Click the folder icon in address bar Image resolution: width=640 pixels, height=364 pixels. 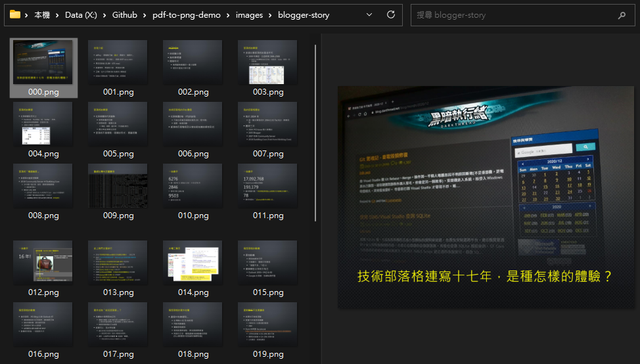tap(14, 14)
